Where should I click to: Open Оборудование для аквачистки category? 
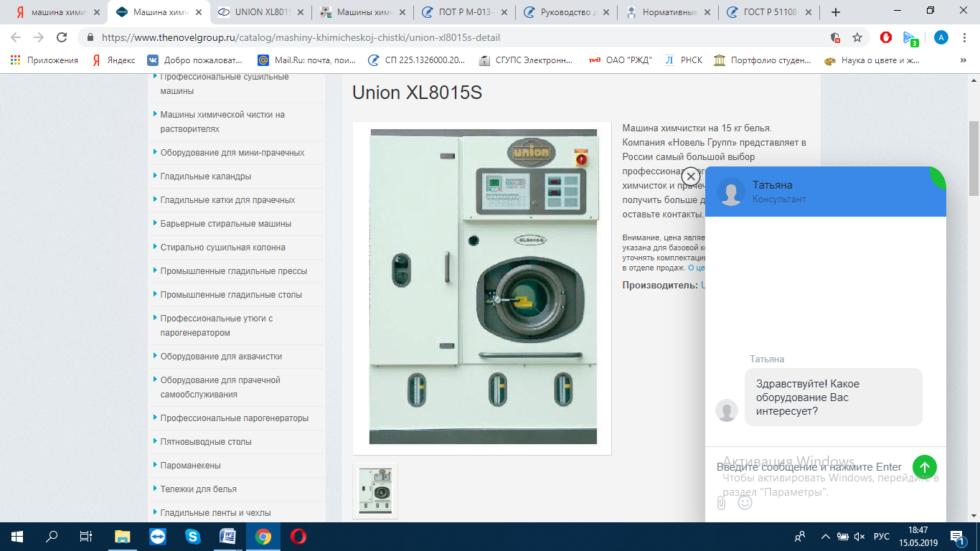(x=221, y=357)
